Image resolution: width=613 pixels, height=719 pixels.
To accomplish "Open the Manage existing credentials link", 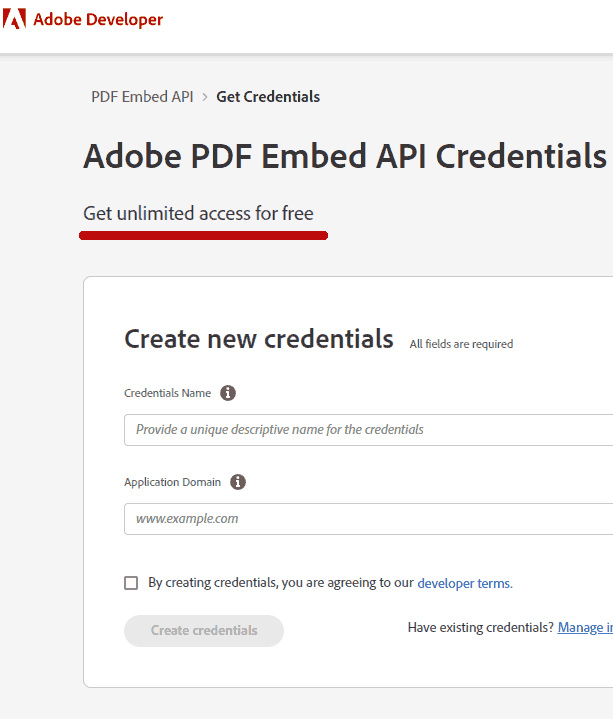I will pos(585,627).
